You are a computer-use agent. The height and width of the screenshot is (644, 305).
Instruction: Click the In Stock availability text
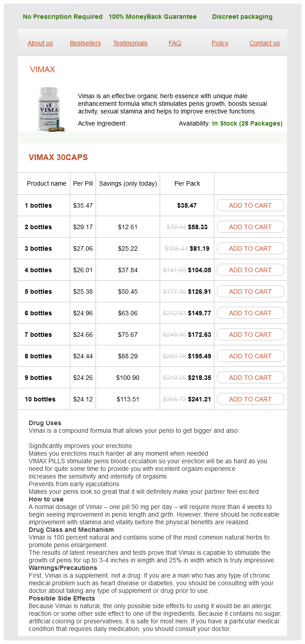(x=247, y=123)
